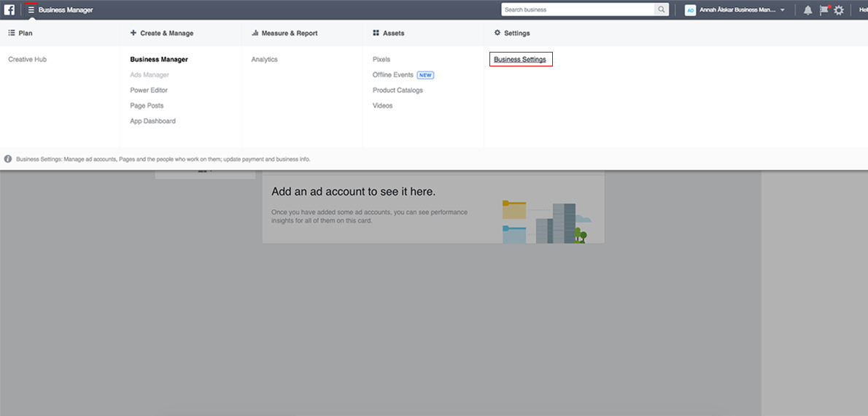Open Offline Events
The height and width of the screenshot is (416, 868).
393,74
